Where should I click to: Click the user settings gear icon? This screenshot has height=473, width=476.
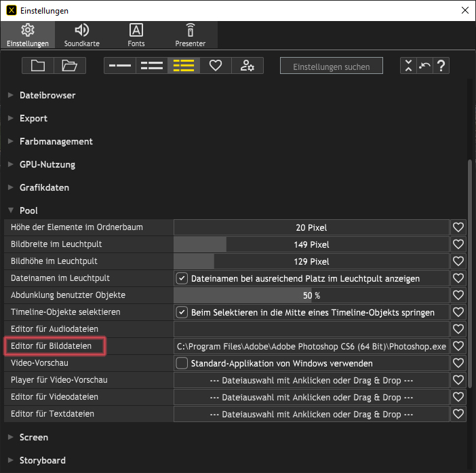tap(247, 66)
